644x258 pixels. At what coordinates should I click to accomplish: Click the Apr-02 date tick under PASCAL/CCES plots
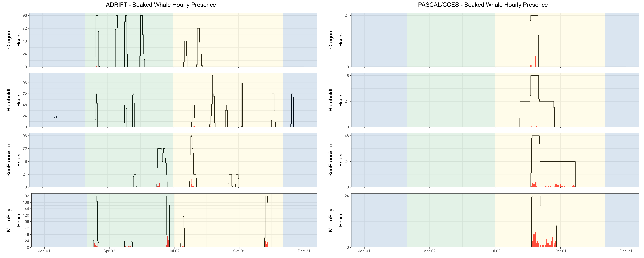click(x=430, y=251)
